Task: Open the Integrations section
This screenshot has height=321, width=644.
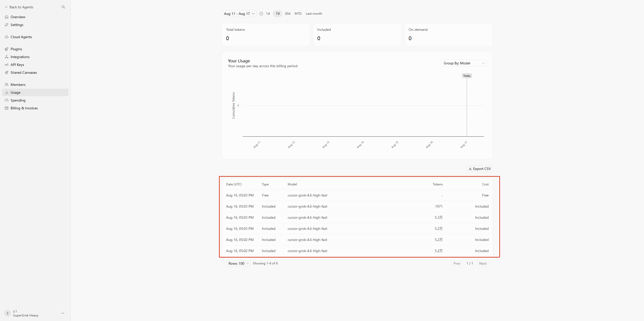Action: [x=35, y=57]
